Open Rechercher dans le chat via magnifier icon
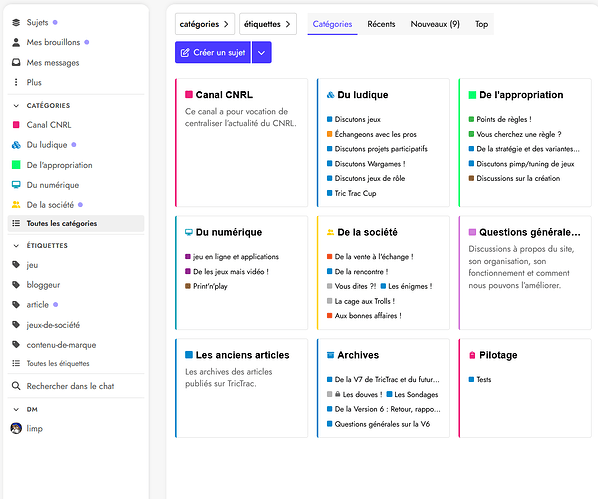This screenshot has height=499, width=598. 16,386
